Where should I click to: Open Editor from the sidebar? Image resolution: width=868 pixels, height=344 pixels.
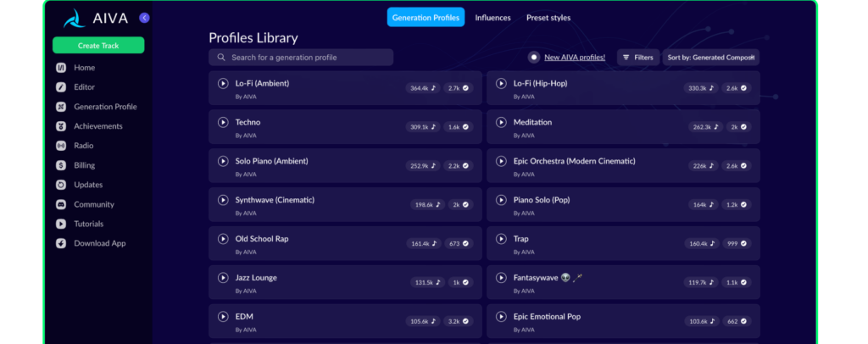coord(84,87)
